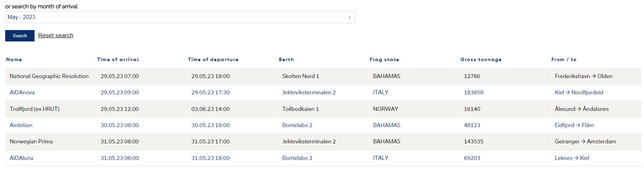This screenshot has height=172, width=644.
Task: Select the National Geographic Resolution row
Action: pos(323,76)
